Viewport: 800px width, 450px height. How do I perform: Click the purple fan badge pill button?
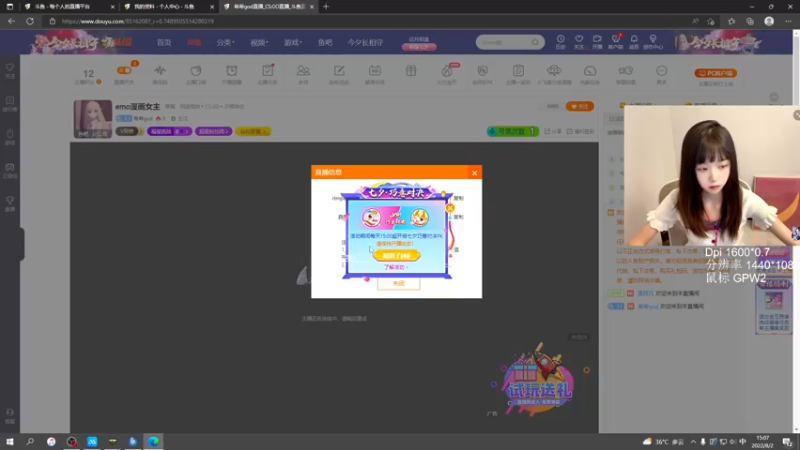point(169,132)
